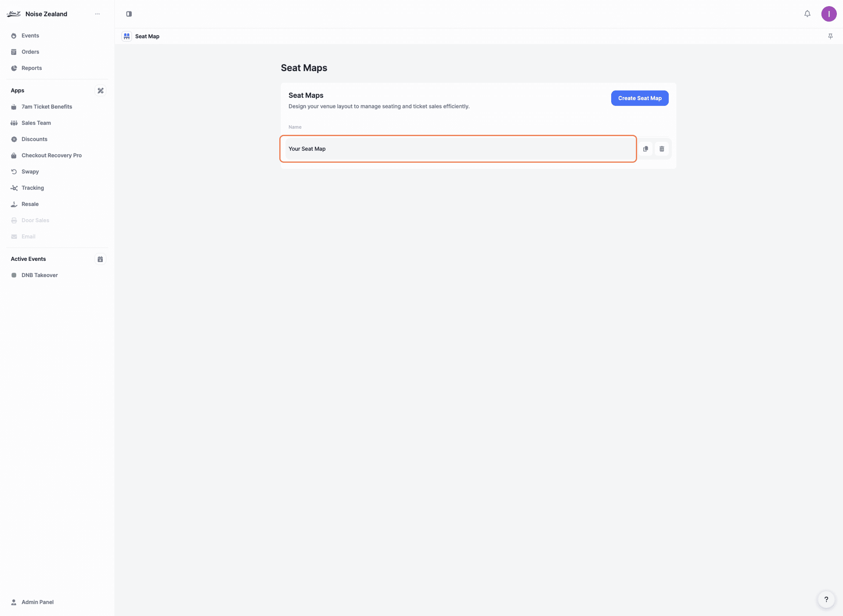Pin the Seat Map page
The image size is (843, 616).
point(830,36)
